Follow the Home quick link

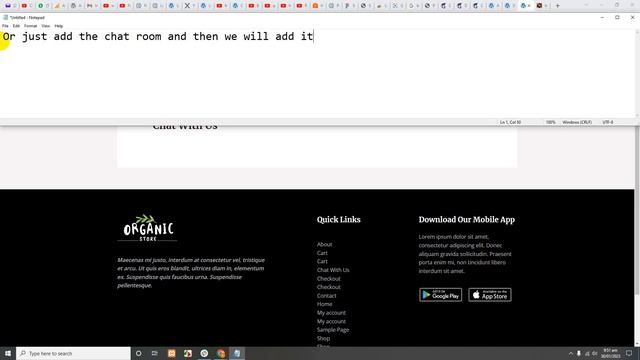[x=324, y=304]
